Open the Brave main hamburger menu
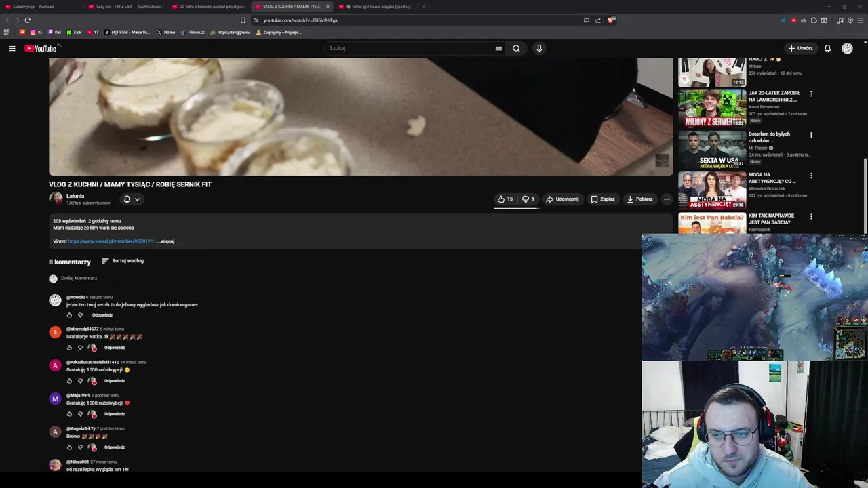Viewport: 868px width, 488px height. (860, 20)
